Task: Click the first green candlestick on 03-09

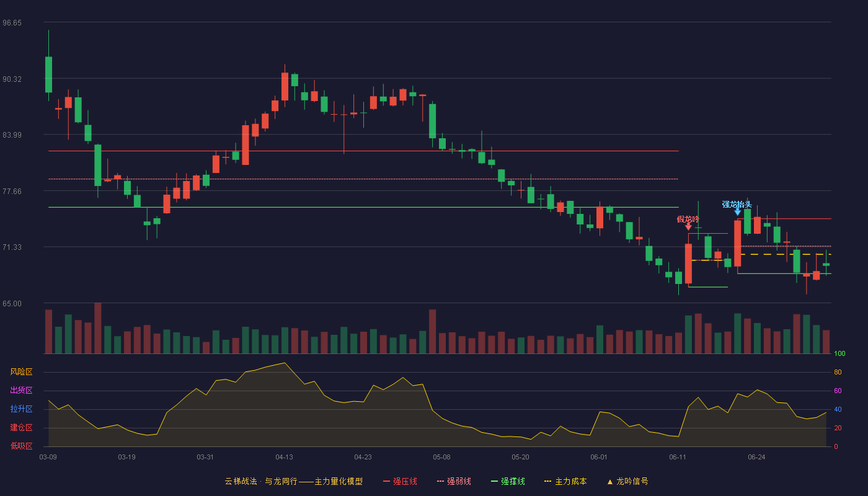Action: pos(48,74)
